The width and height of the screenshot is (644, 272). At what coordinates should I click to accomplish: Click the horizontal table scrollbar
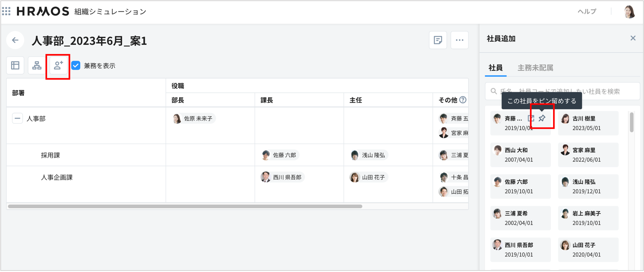[185, 206]
